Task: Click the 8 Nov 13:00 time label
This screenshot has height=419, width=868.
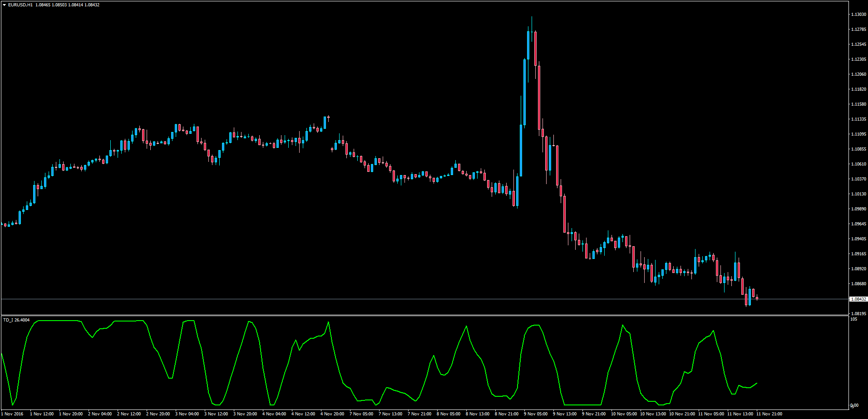Action: tap(478, 414)
